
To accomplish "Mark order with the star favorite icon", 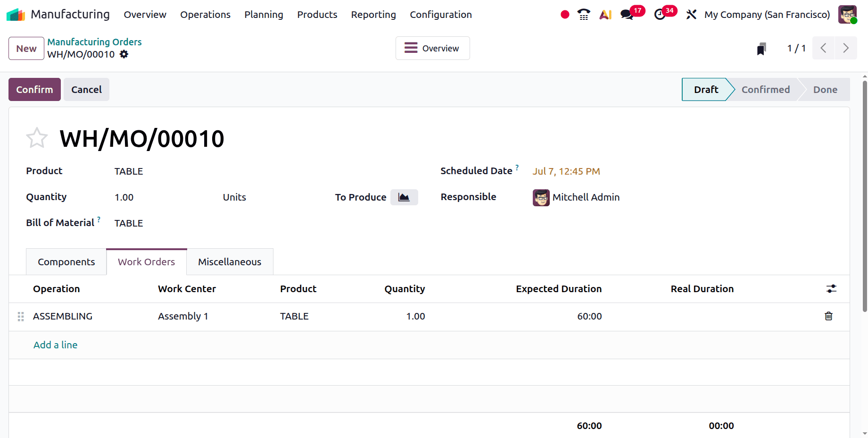I will point(37,138).
